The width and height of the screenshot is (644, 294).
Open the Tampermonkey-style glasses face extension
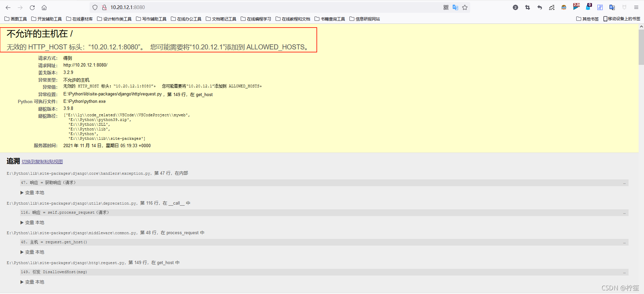pos(564,7)
